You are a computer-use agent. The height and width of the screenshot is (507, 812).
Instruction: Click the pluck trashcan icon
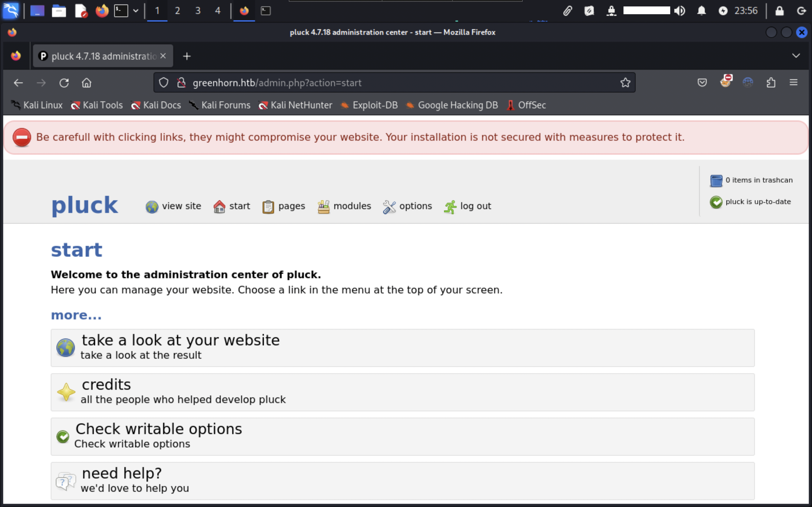point(716,181)
